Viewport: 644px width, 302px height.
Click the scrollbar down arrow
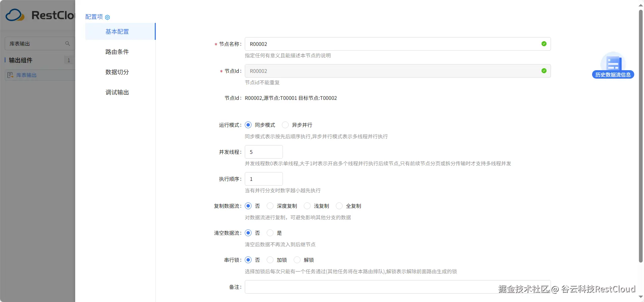(641, 297)
